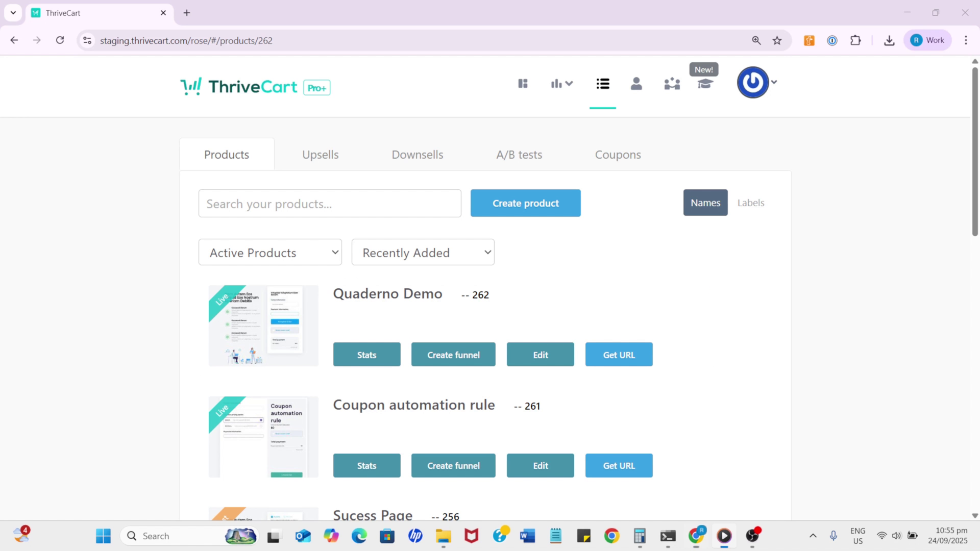Click inside the product search field
Screen dimensions: 980x551
click(x=329, y=203)
